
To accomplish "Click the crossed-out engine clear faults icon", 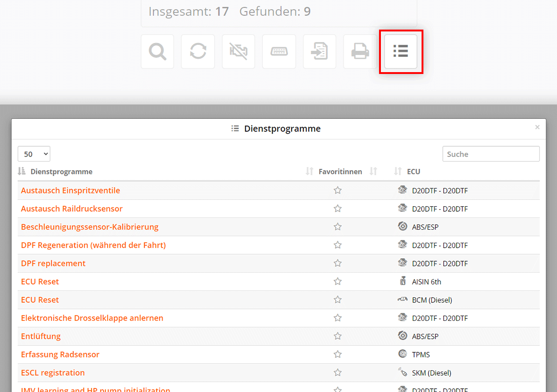I will point(239,52).
